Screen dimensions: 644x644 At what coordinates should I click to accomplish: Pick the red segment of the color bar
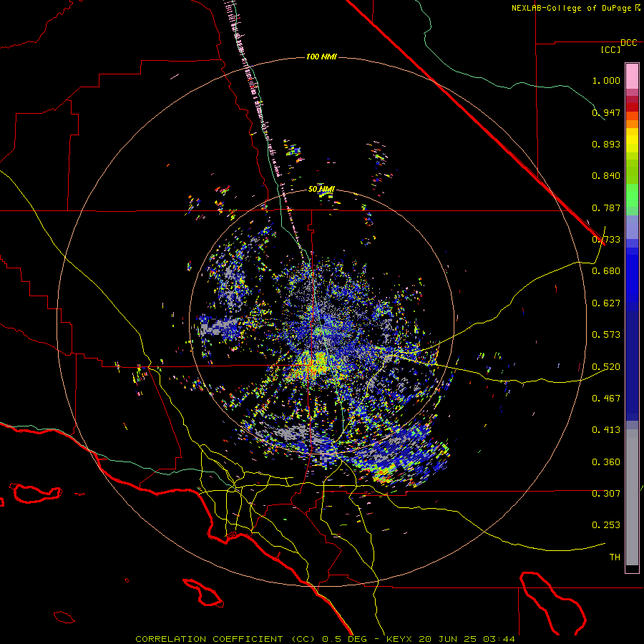[632, 107]
